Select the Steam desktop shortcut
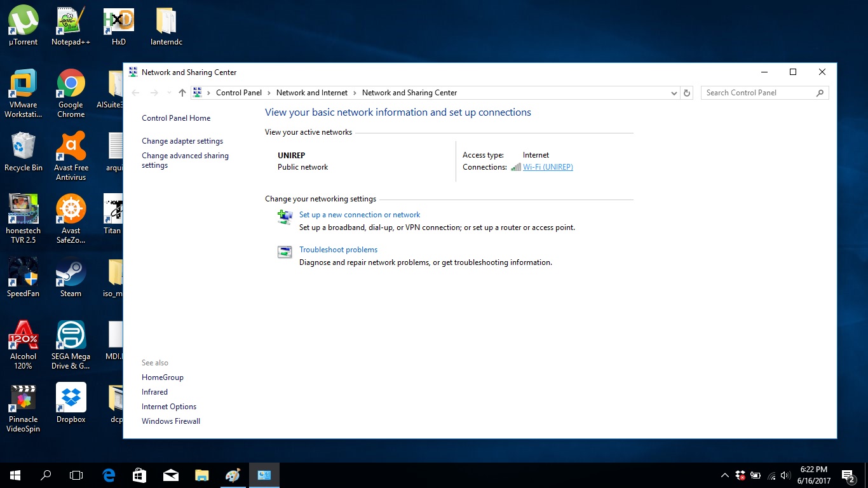The height and width of the screenshot is (488, 868). pyautogui.click(x=71, y=277)
